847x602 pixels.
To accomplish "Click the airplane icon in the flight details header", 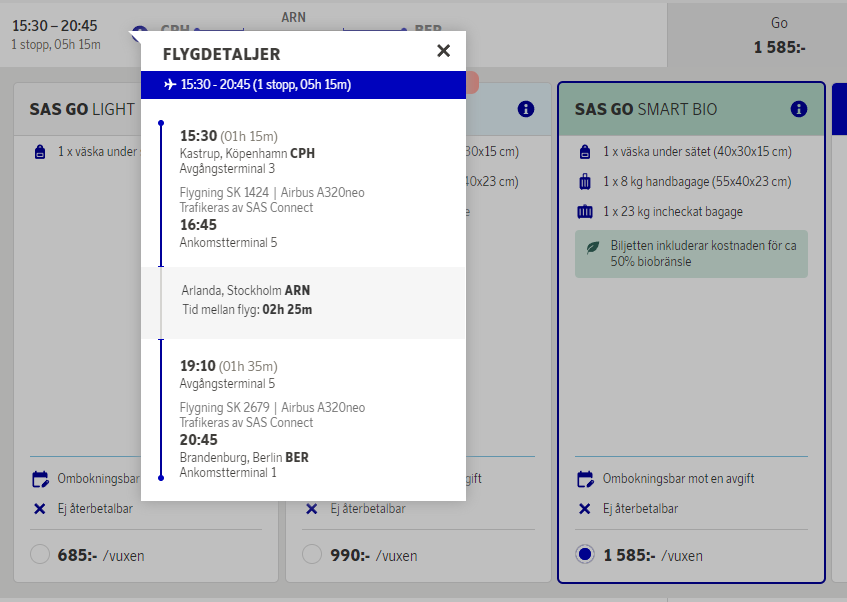I will pos(170,85).
